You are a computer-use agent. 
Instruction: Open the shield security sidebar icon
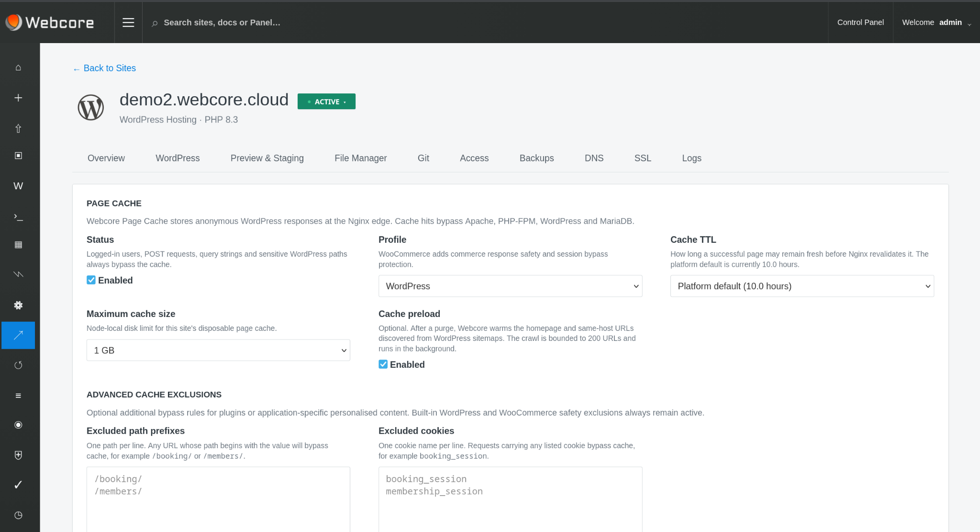coord(18,455)
